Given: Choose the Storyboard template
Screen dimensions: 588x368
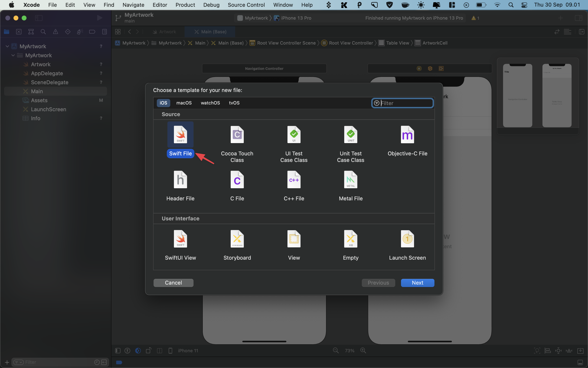Looking at the screenshot, I should pyautogui.click(x=237, y=245).
